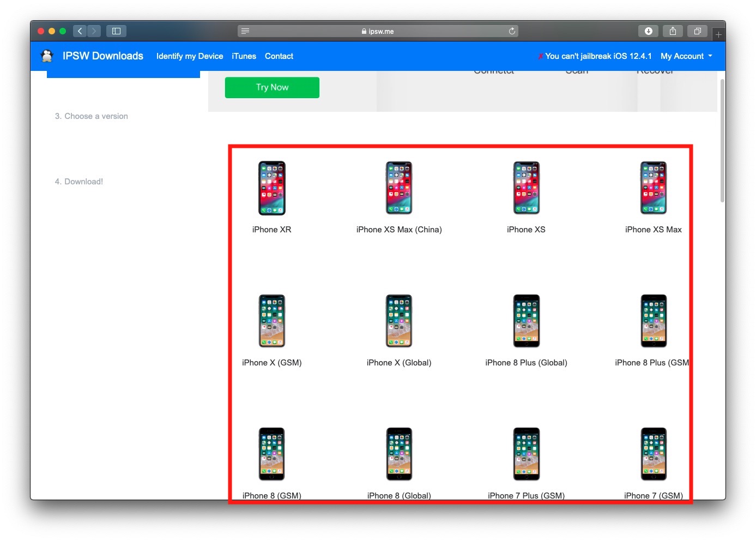Open the Contact nav item
Screen dimensions: 756x540
pyautogui.click(x=279, y=56)
